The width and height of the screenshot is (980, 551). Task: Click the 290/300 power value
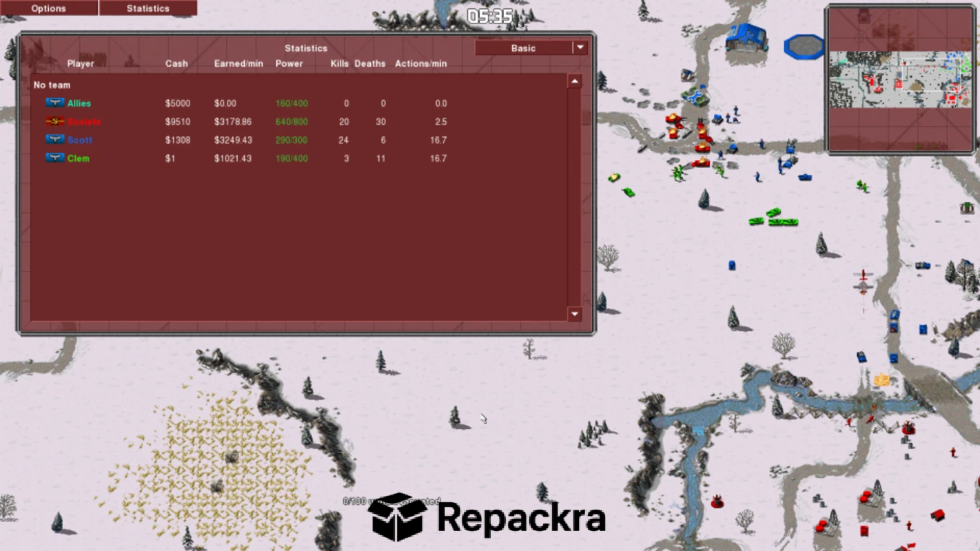[292, 140]
